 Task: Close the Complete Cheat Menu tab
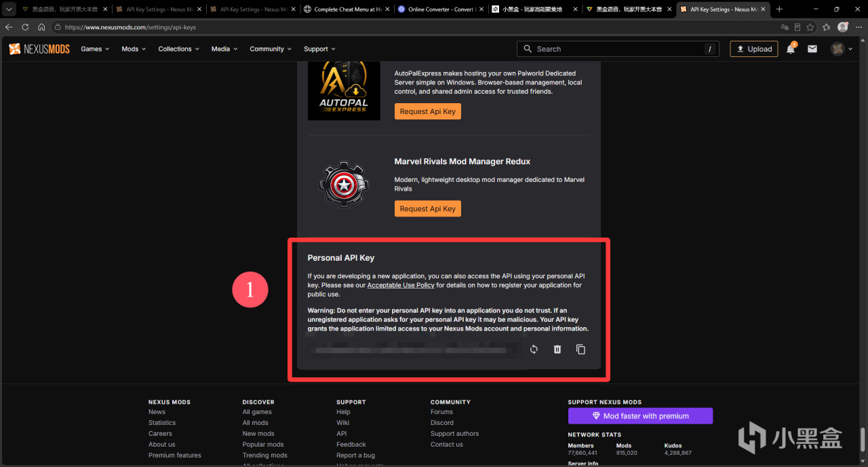387,10
